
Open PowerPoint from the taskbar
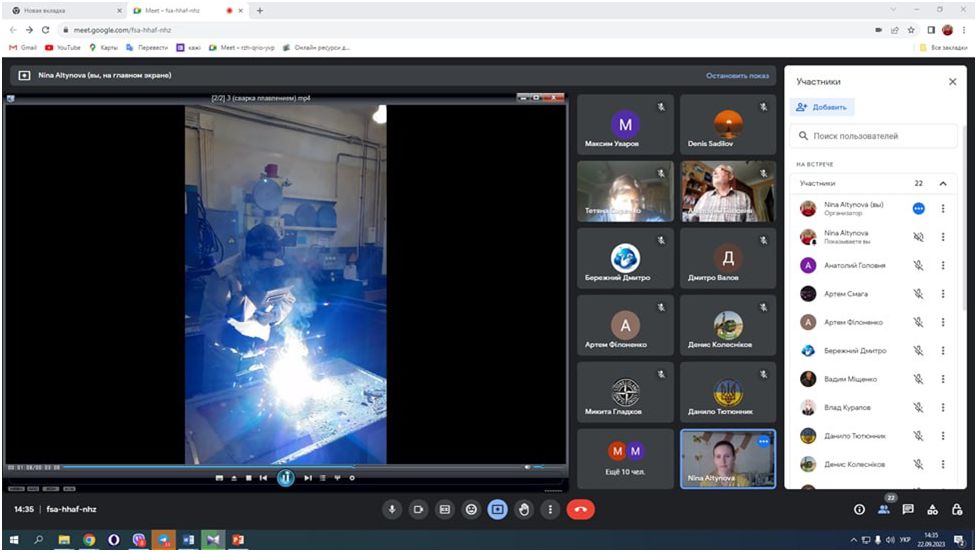point(238,540)
